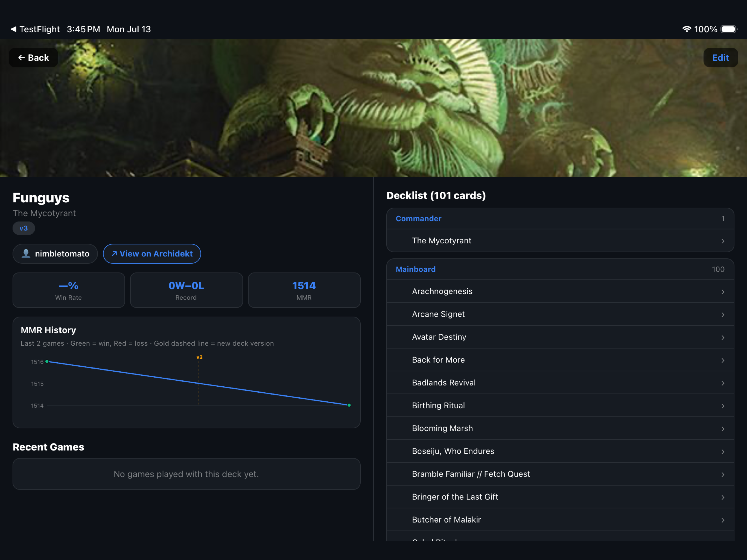Image resolution: width=747 pixels, height=560 pixels.
Task: Open View on Archidekt link
Action: (x=152, y=254)
